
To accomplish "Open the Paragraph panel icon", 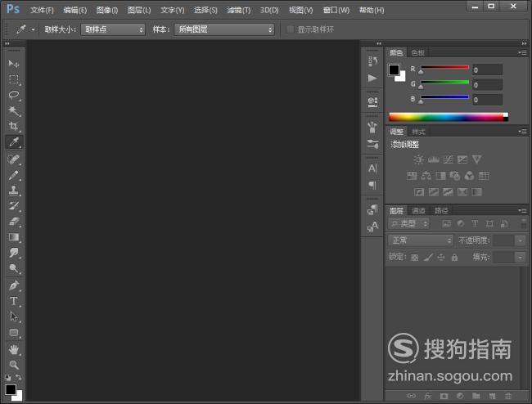I will point(372,185).
